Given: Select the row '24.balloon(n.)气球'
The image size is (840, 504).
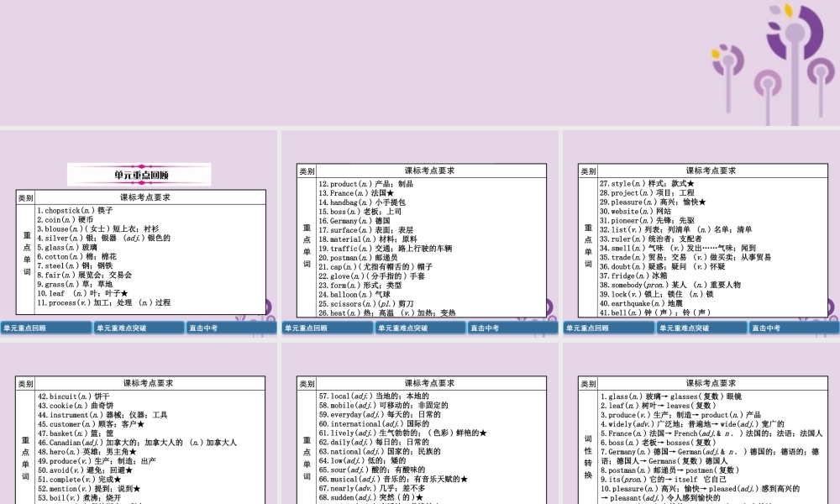Looking at the screenshot, I should pyautogui.click(x=354, y=295).
